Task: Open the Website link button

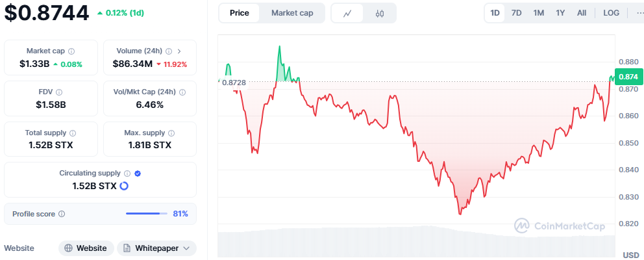Action: coord(86,248)
